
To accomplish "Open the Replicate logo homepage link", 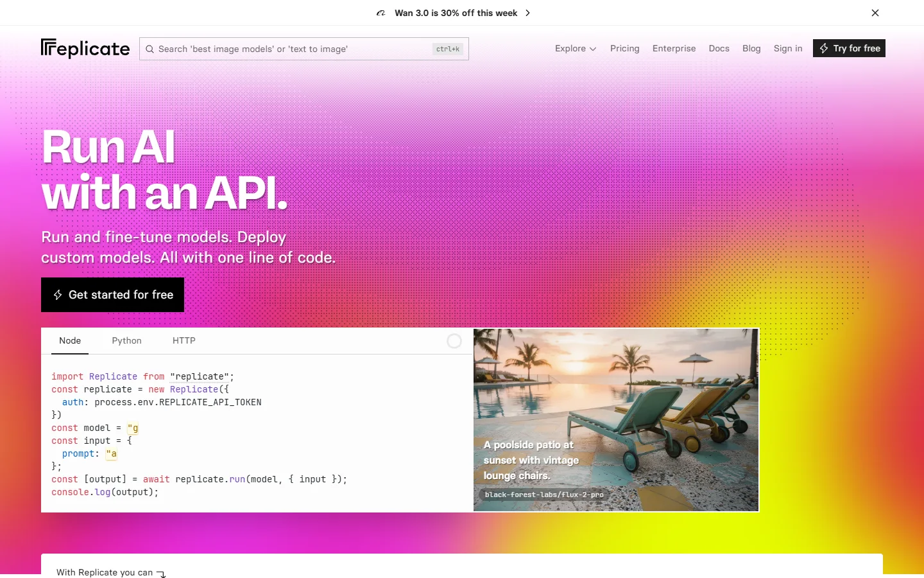I will pyautogui.click(x=85, y=49).
